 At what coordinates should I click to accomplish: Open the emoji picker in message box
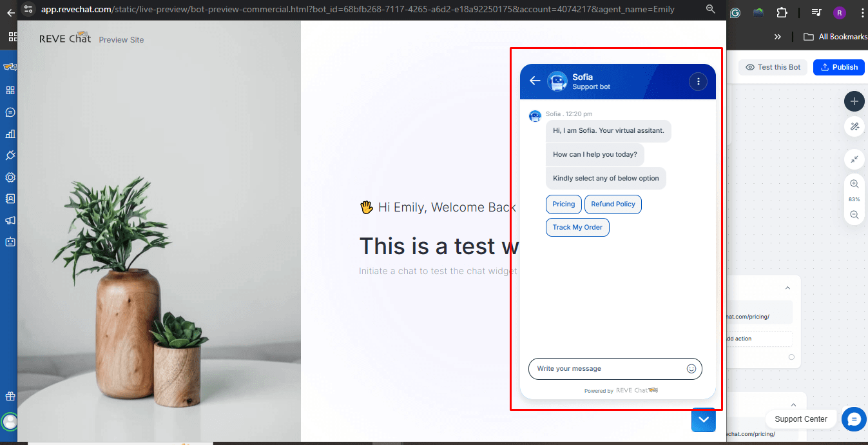tap(691, 369)
